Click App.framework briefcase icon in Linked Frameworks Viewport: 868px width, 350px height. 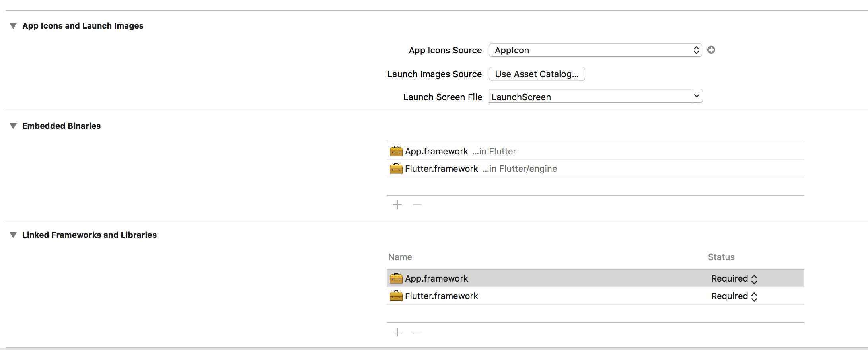396,278
